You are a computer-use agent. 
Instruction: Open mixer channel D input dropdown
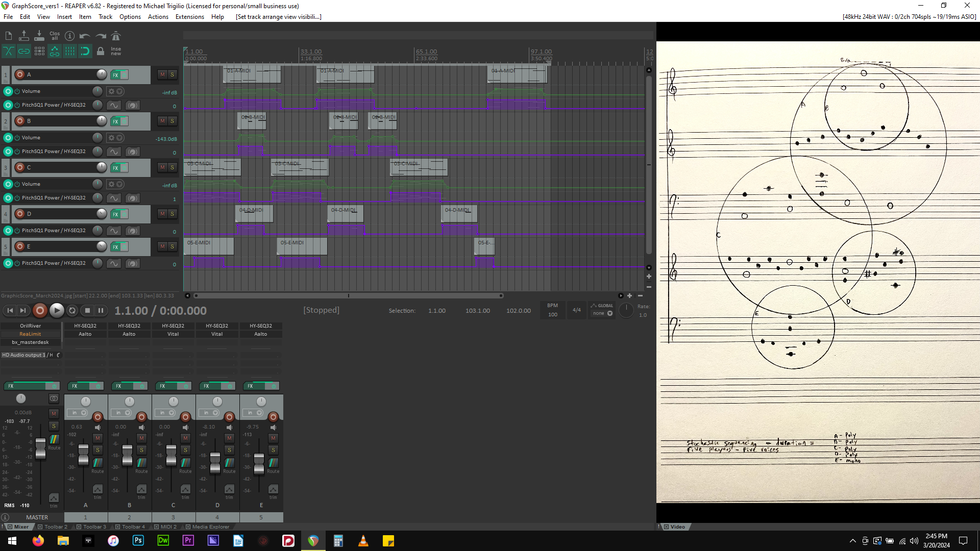click(x=210, y=413)
